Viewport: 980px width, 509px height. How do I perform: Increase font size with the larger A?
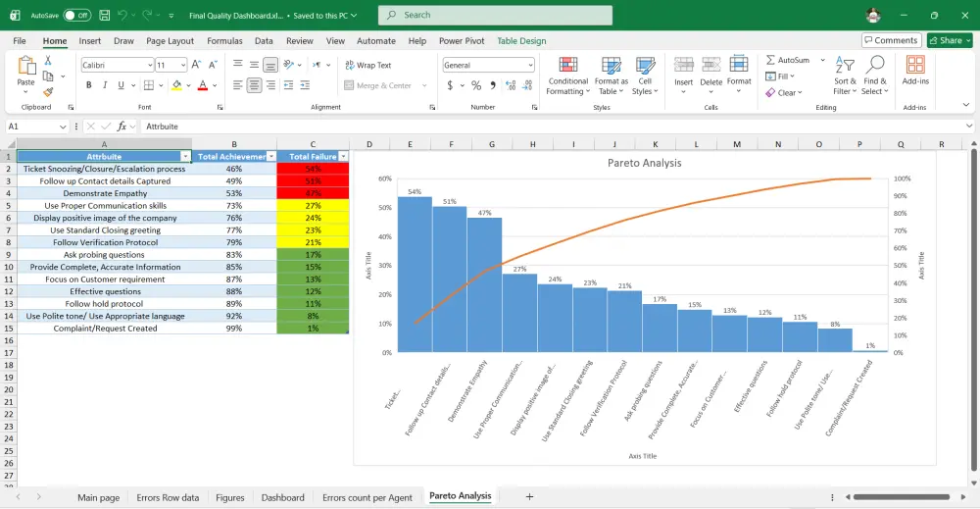coord(196,65)
